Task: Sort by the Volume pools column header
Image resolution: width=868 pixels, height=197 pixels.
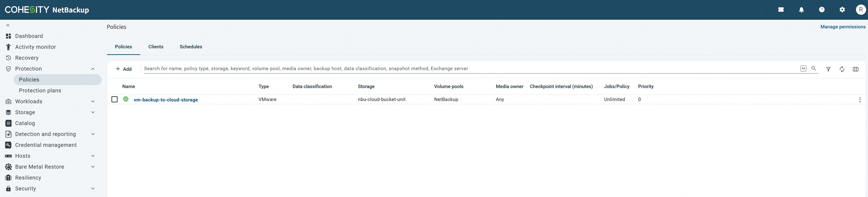Action: point(449,86)
